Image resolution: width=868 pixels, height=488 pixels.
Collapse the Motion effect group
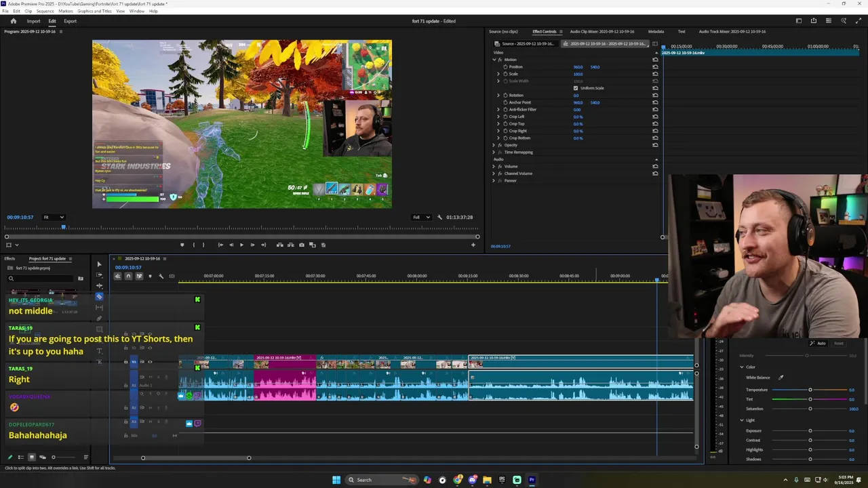point(494,60)
